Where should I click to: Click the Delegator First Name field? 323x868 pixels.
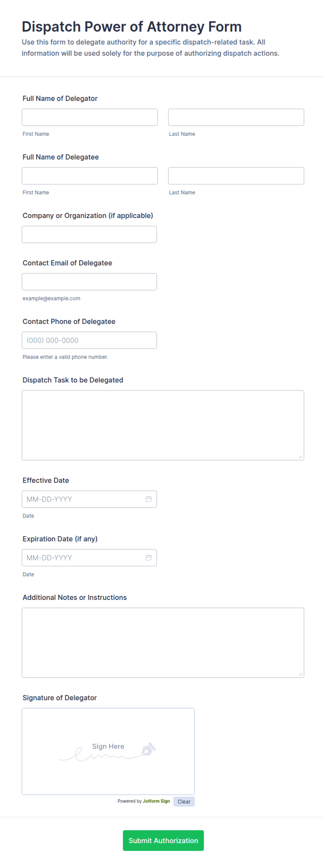tap(90, 117)
